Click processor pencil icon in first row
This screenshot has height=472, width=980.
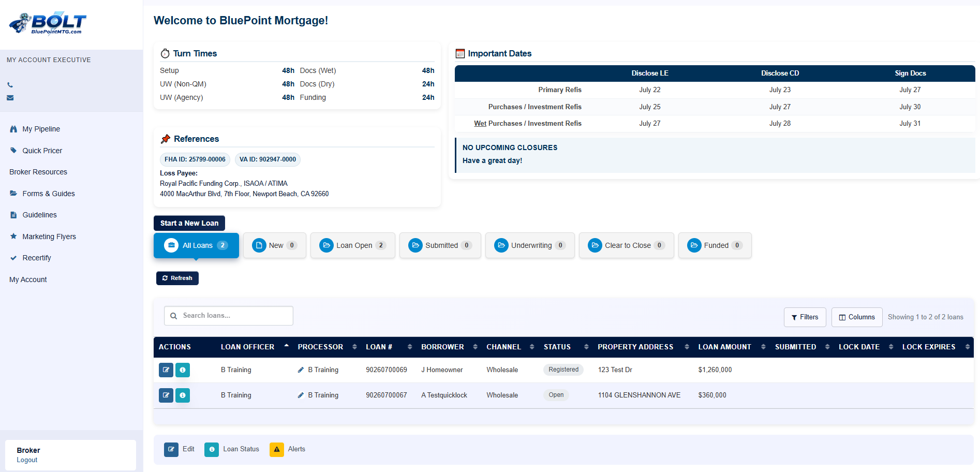pyautogui.click(x=301, y=370)
